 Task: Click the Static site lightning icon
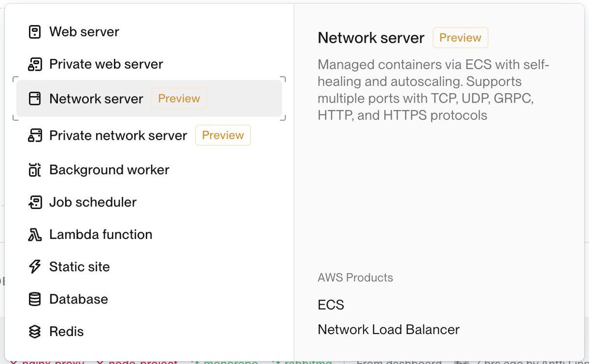click(x=34, y=267)
